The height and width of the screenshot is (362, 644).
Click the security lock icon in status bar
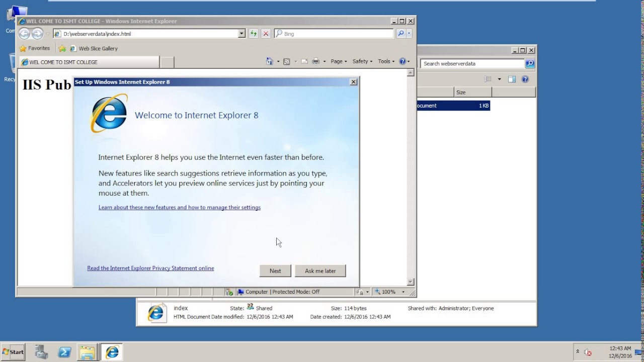(x=360, y=292)
